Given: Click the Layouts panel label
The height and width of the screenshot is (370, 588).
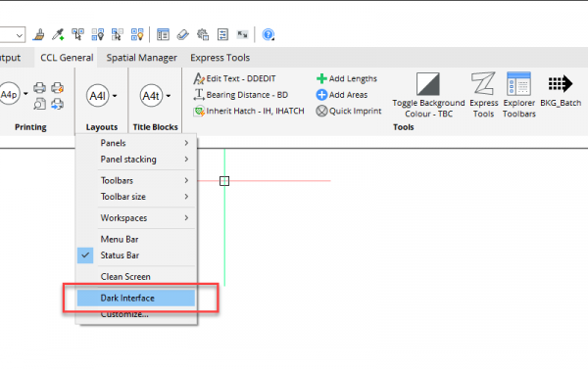Looking at the screenshot, I should click(x=102, y=127).
